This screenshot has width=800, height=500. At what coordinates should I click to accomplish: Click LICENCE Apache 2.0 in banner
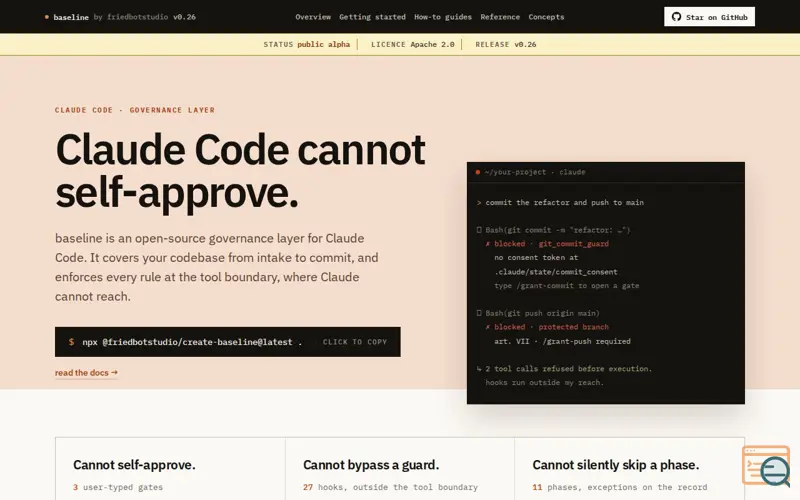click(x=412, y=44)
